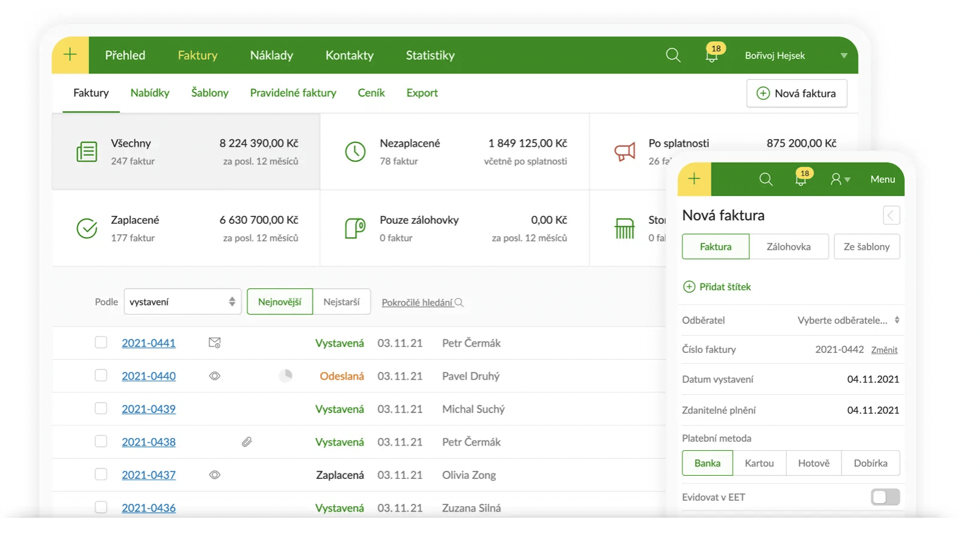Open notifications bell in desktop header
The height and width of the screenshot is (550, 980).
[712, 55]
